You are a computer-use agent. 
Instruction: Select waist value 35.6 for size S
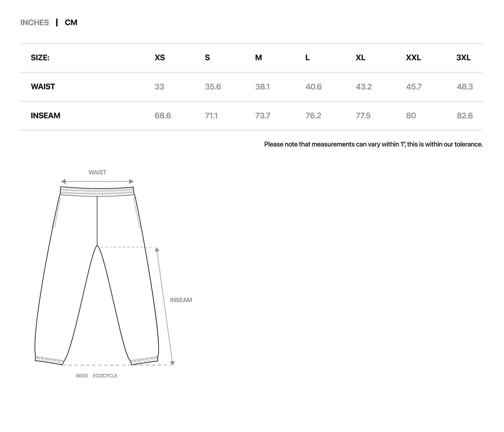click(213, 87)
